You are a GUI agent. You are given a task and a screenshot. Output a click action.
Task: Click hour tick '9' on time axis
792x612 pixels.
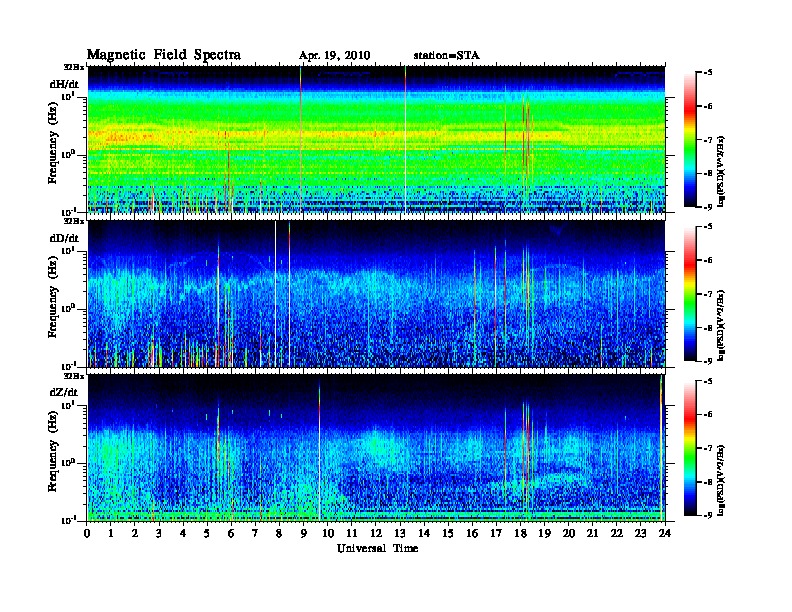(x=304, y=533)
